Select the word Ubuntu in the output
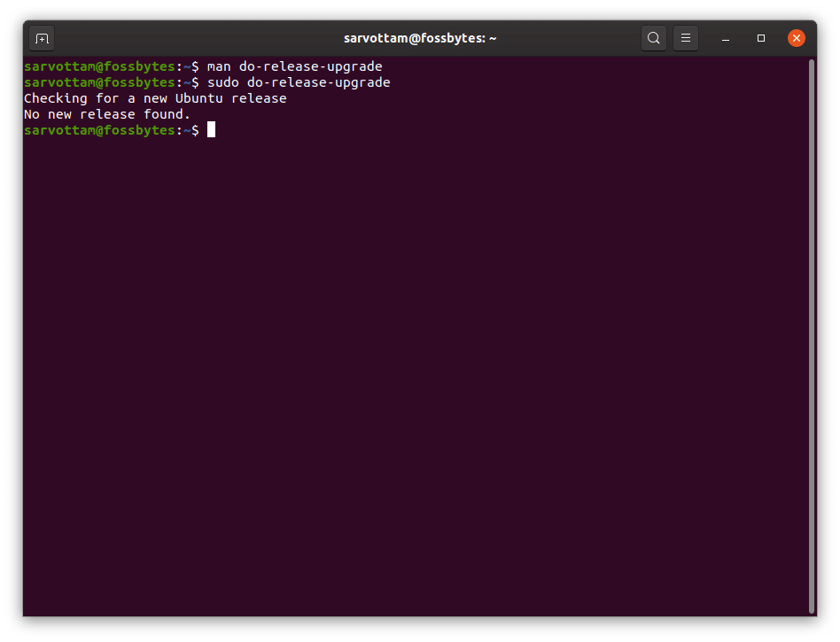The height and width of the screenshot is (642, 840). [198, 98]
